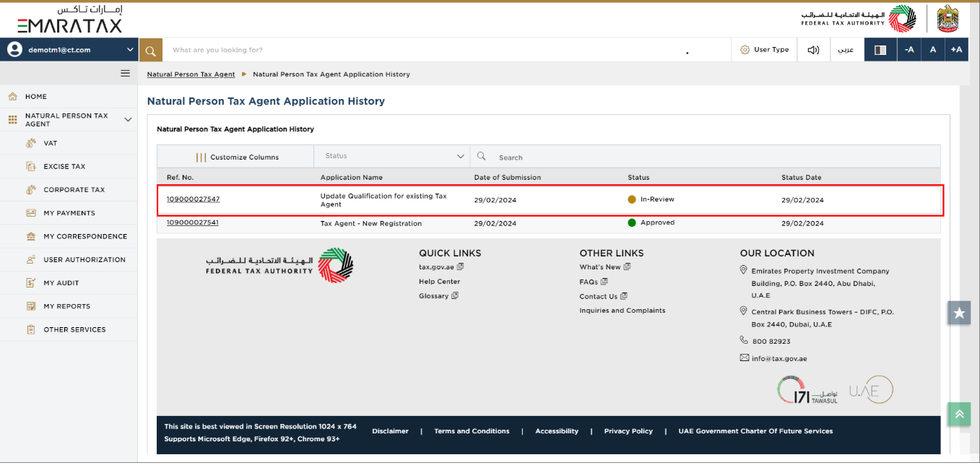The image size is (980, 468).
Task: Click the Date of Submission column header
Action: [x=507, y=177]
